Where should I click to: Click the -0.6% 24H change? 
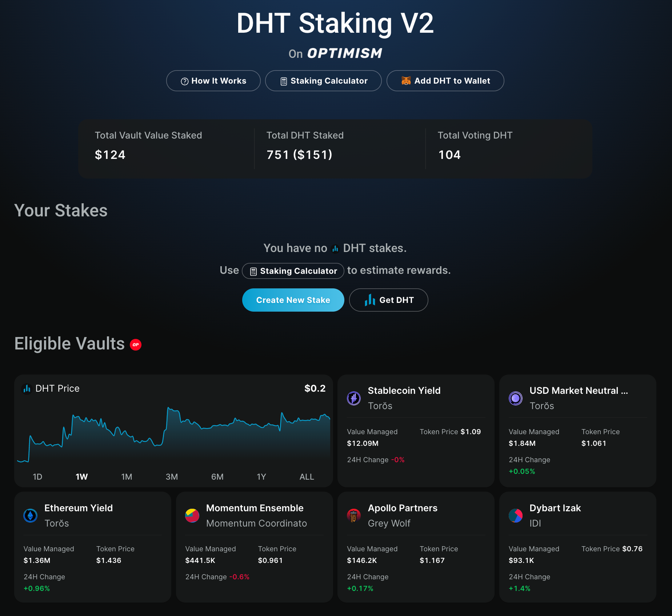[x=239, y=577]
